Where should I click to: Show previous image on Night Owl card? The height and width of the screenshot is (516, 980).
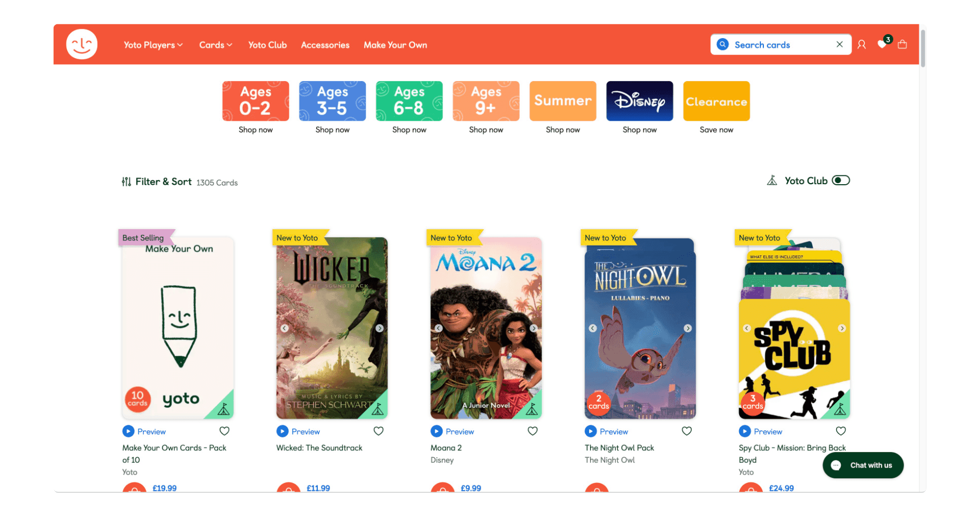pos(593,328)
